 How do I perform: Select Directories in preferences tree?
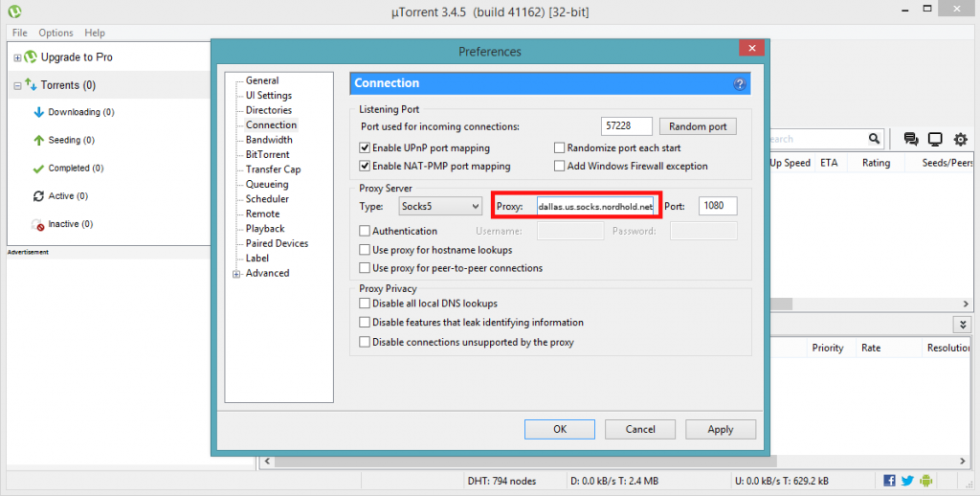pyautogui.click(x=269, y=110)
